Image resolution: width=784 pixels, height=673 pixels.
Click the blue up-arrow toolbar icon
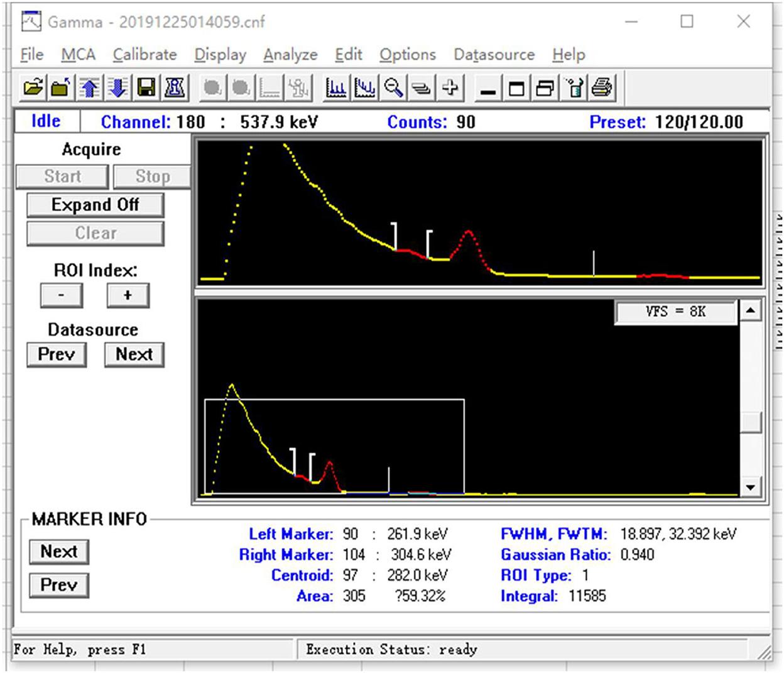tap(89, 87)
